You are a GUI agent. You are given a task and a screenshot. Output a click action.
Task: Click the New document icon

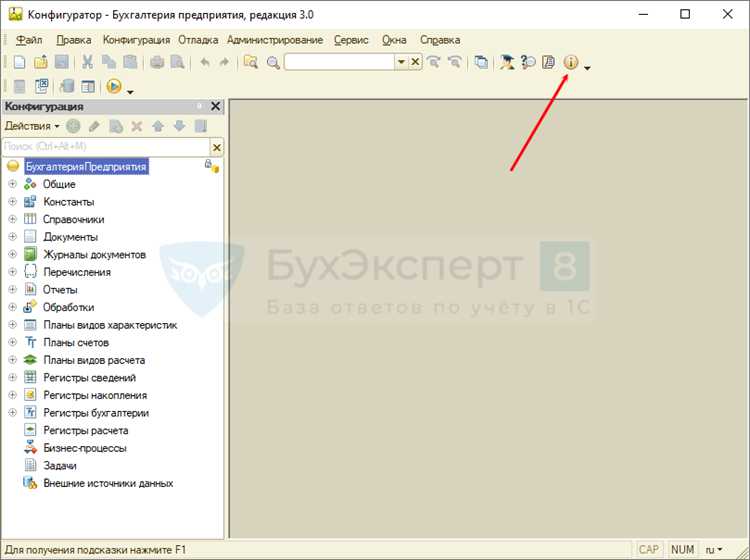pos(20,62)
